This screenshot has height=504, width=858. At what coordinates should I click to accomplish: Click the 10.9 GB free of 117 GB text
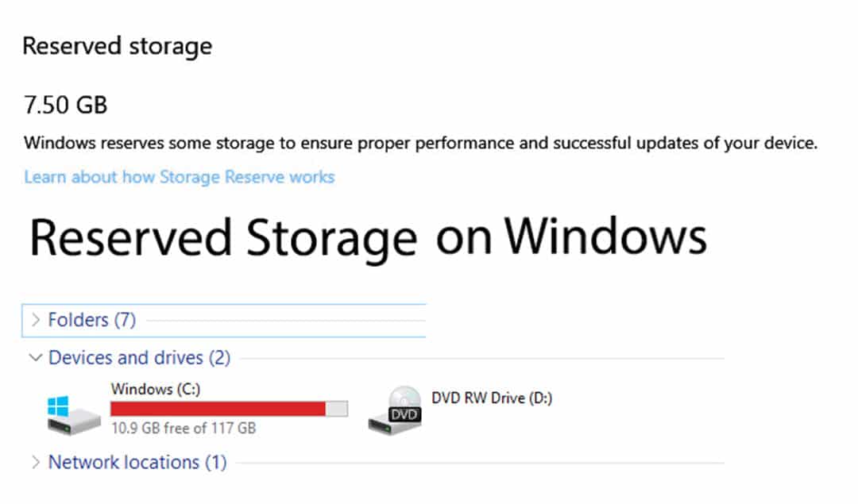(x=184, y=428)
